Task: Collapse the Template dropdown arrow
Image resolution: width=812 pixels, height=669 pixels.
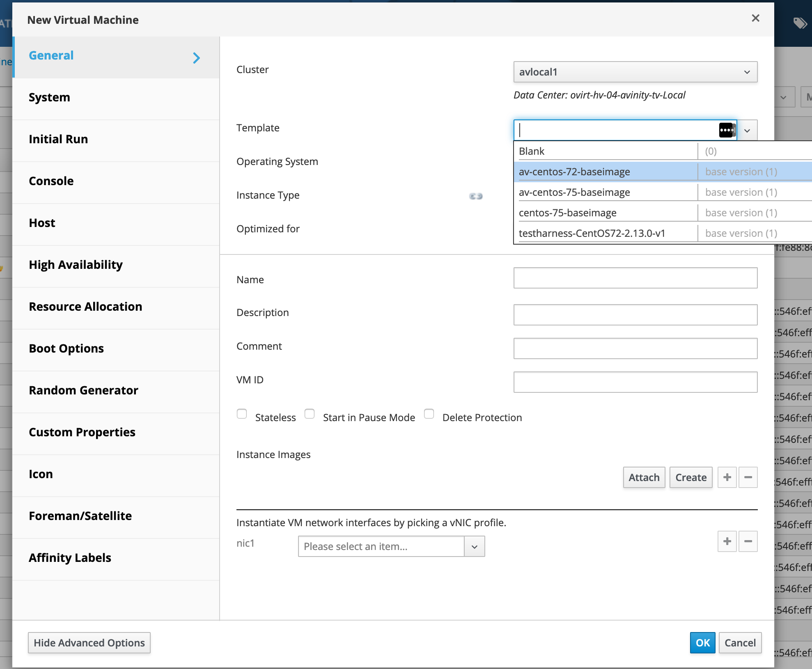Action: coord(747,131)
